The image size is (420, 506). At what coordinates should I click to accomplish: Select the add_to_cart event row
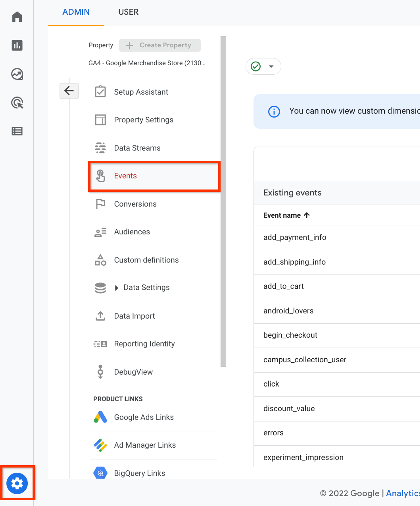pyautogui.click(x=337, y=287)
